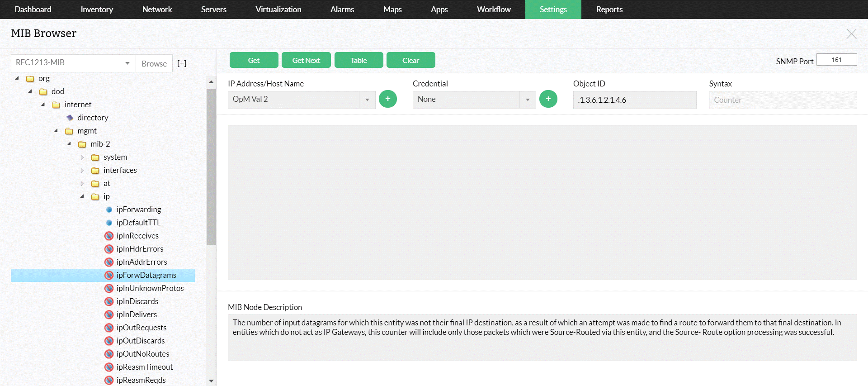This screenshot has width=868, height=386.
Task: Expand the system tree node
Action: [x=82, y=157]
